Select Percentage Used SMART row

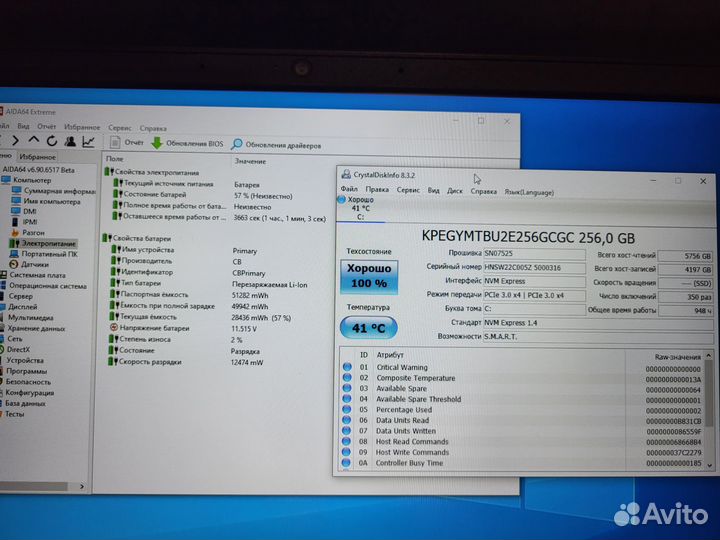coord(522,410)
